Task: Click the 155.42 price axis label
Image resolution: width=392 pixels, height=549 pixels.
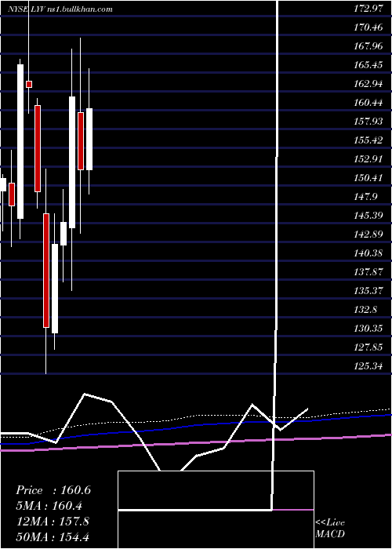Action: click(x=368, y=140)
